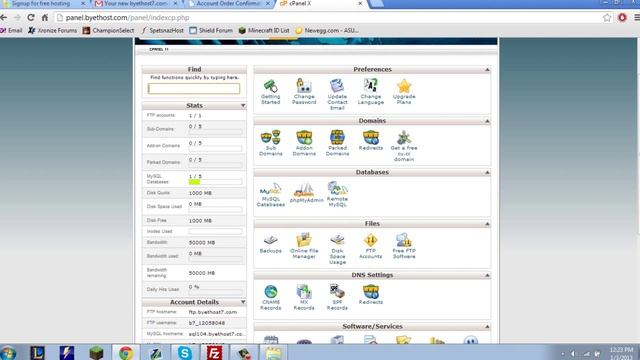Open the ChampionSelect bookmark
The width and height of the screenshot is (640, 360).
coord(108,31)
